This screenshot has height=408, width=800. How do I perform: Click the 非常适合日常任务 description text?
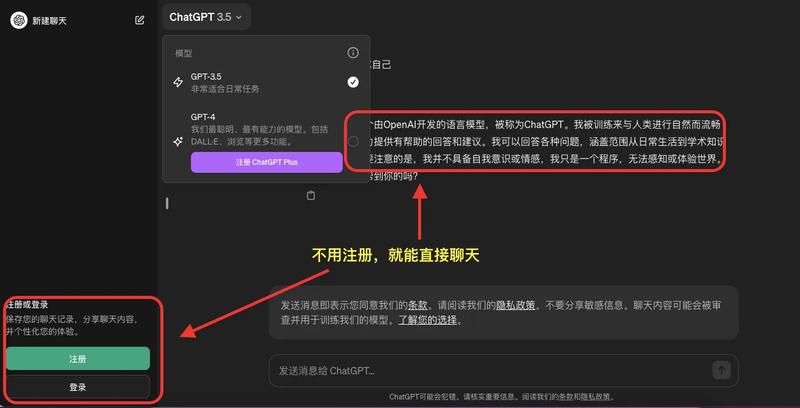pyautogui.click(x=225, y=89)
